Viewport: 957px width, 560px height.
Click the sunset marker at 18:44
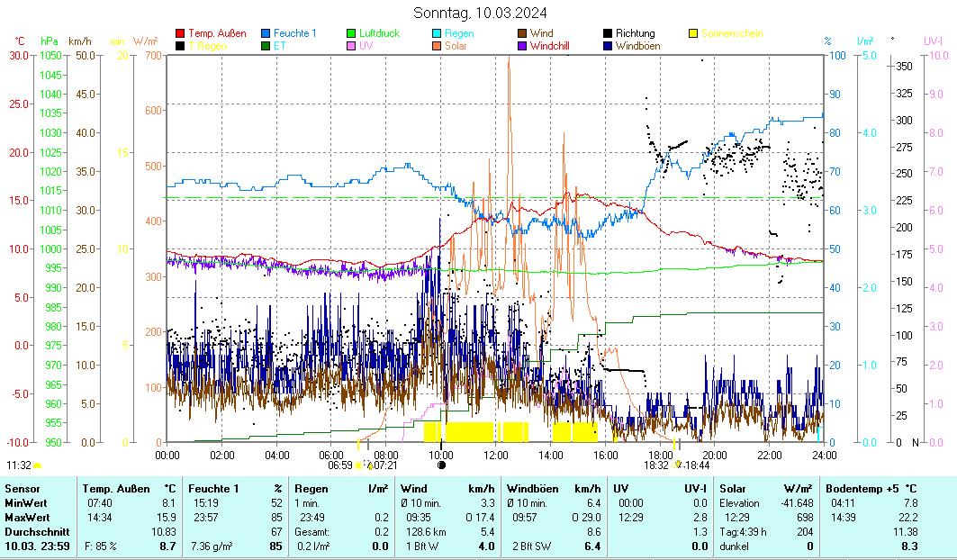click(x=678, y=465)
